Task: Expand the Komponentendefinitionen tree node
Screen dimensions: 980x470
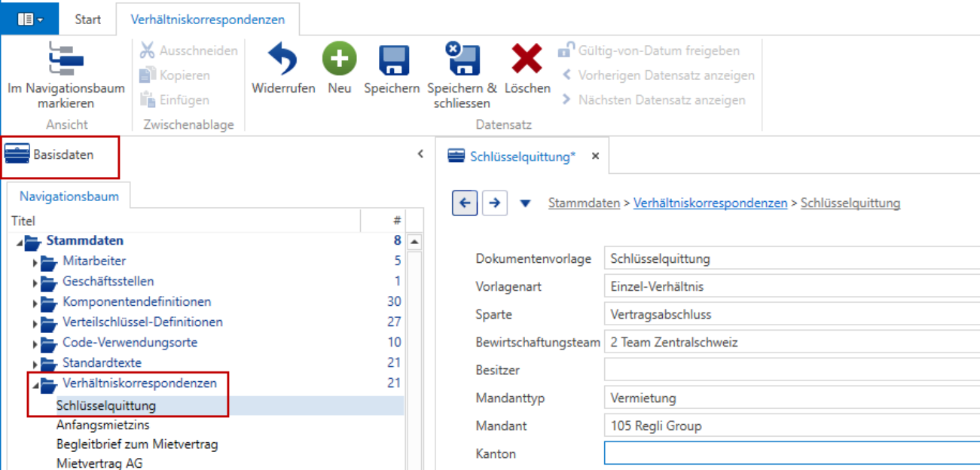Action: 35,303
